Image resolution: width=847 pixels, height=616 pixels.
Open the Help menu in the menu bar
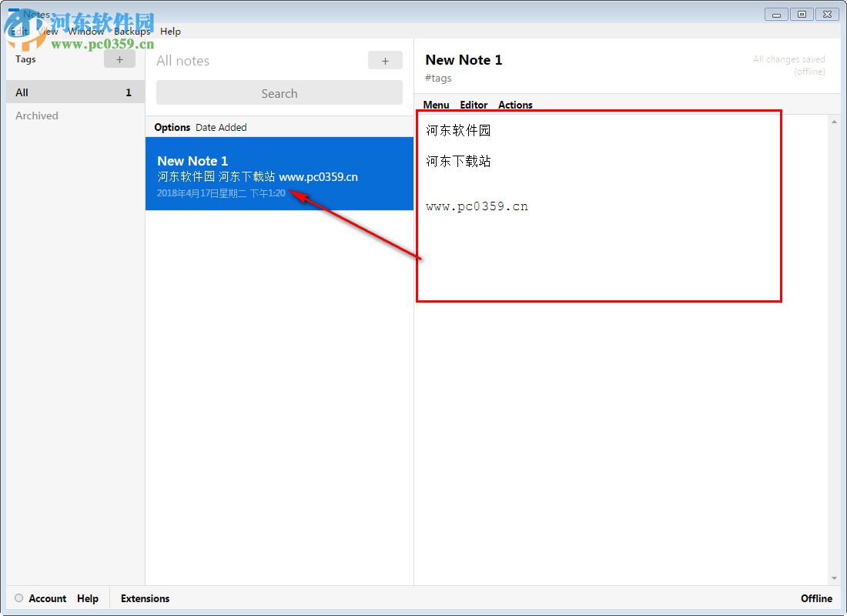170,32
